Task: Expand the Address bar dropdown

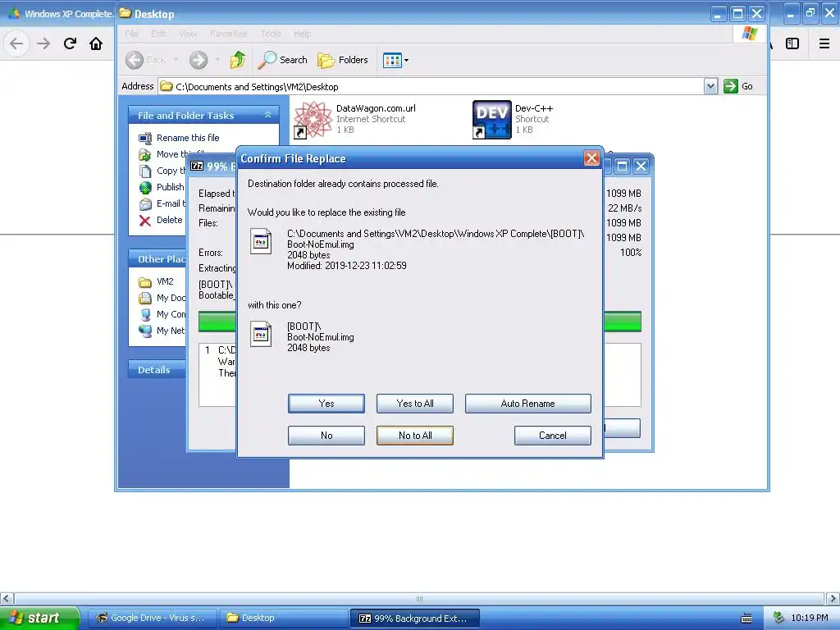Action: (710, 86)
